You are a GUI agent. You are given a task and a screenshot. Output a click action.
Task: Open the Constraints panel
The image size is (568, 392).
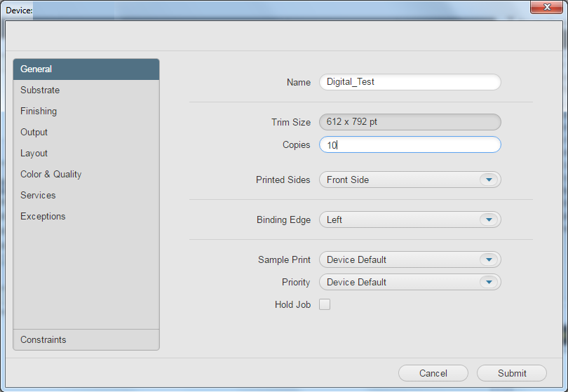(x=86, y=340)
